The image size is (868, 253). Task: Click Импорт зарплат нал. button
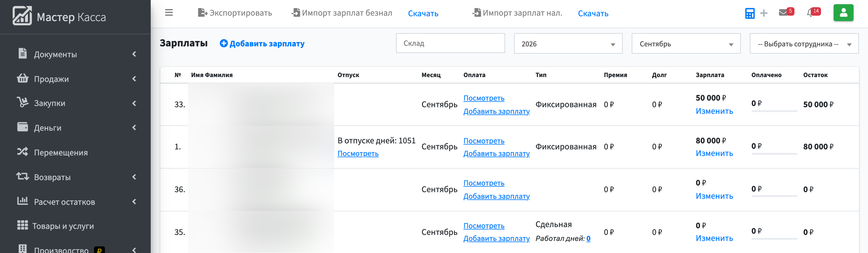[517, 13]
